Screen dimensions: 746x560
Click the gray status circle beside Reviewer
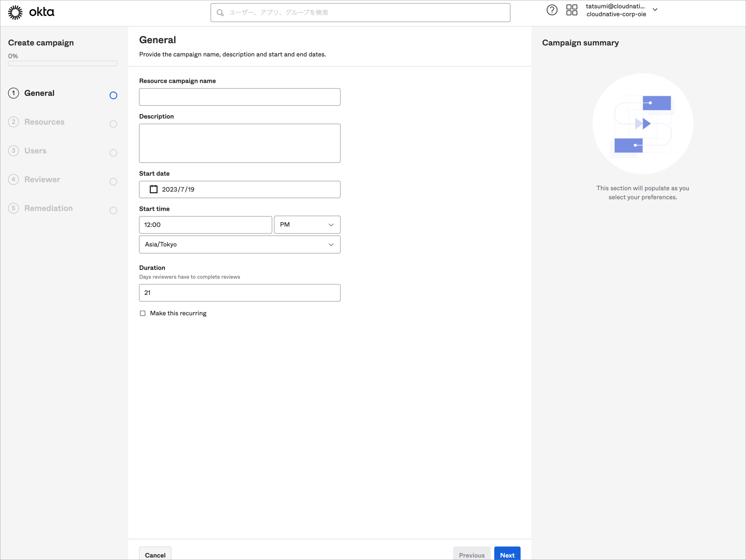pos(113,181)
